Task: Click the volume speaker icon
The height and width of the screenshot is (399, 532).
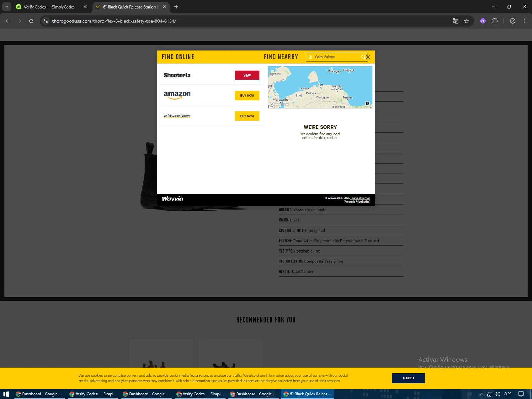Action: click(497, 394)
